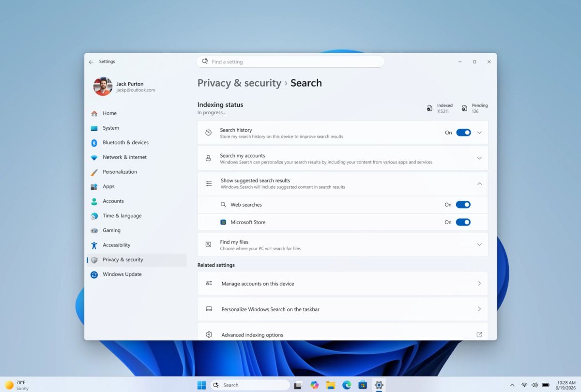The height and width of the screenshot is (392, 581).
Task: Disable the Web searches toggle
Action: pyautogui.click(x=463, y=205)
